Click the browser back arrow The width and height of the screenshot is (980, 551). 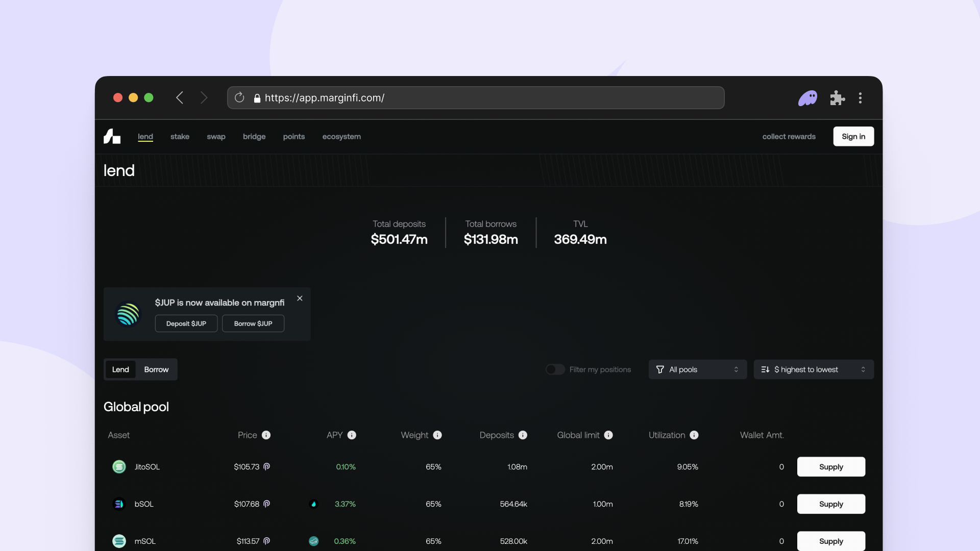tap(180, 97)
